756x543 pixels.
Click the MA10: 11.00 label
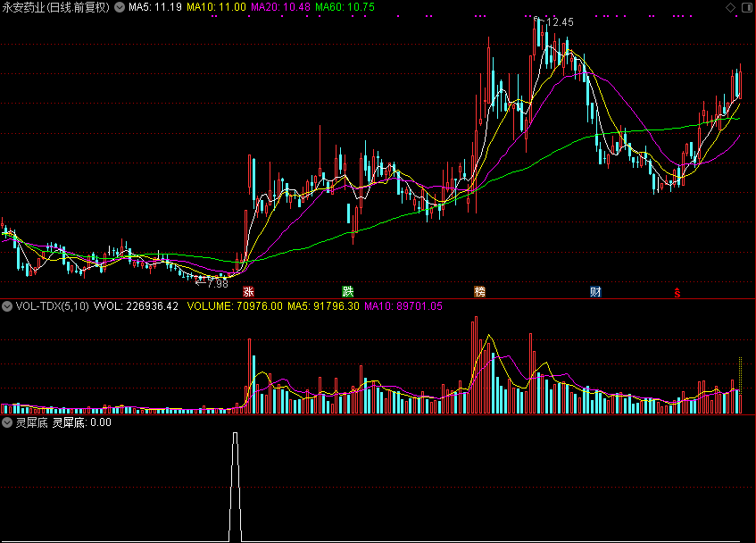[x=217, y=7]
